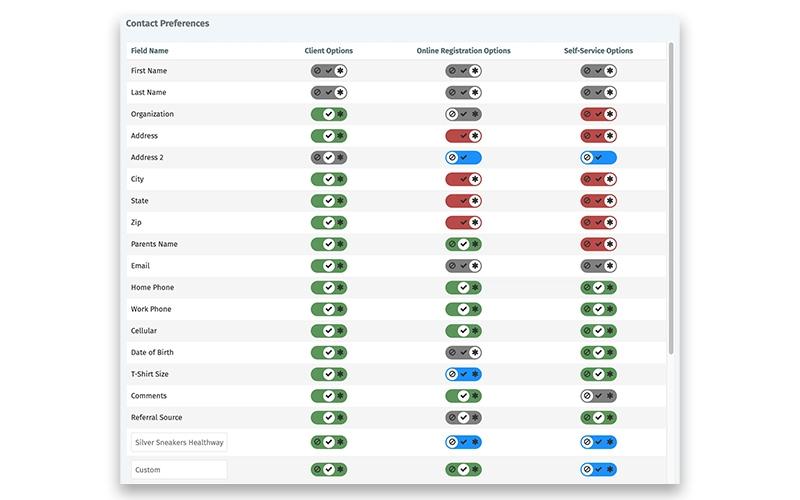Screen dimensions: 800x500
Task: Toggle Email Client Options switch
Action: (x=329, y=266)
